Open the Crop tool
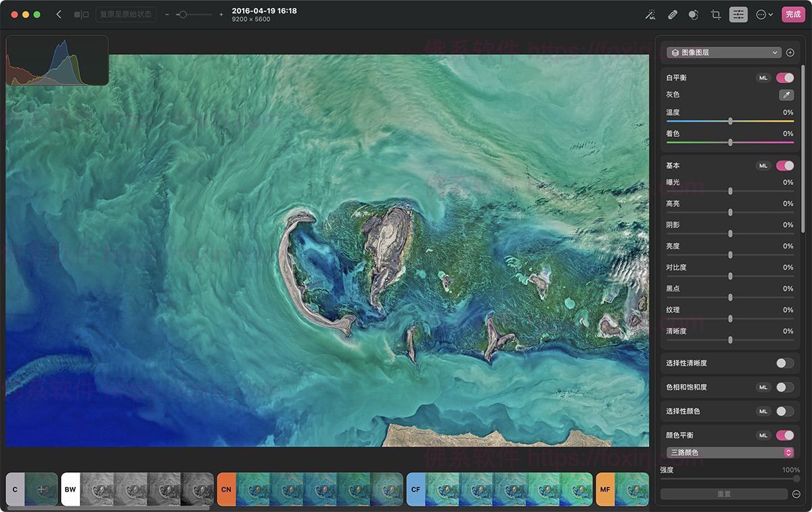Image resolution: width=812 pixels, height=512 pixels. (715, 14)
